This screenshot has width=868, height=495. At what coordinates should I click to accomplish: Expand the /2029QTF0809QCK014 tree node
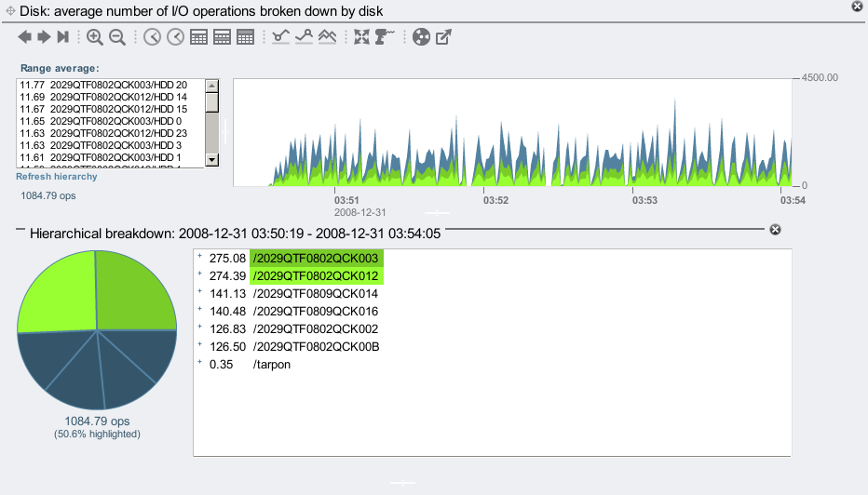199,292
